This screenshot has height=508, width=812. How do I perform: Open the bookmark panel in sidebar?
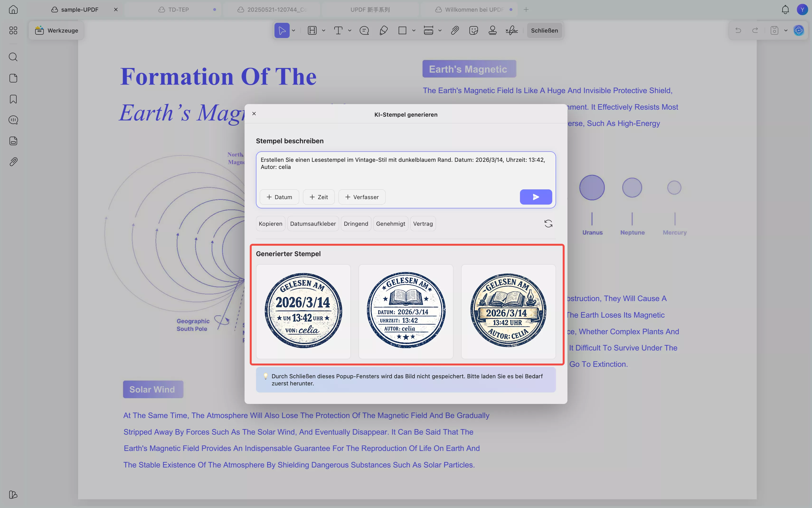click(x=13, y=99)
